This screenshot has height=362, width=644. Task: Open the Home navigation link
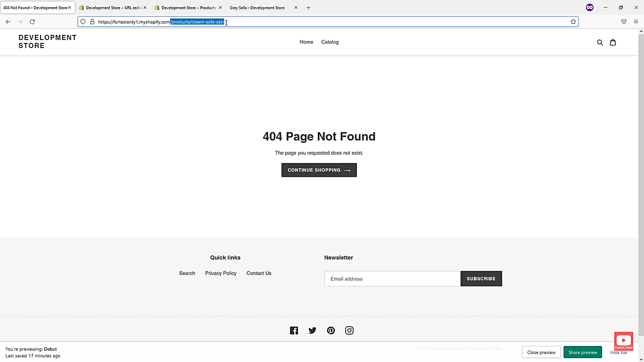[306, 42]
